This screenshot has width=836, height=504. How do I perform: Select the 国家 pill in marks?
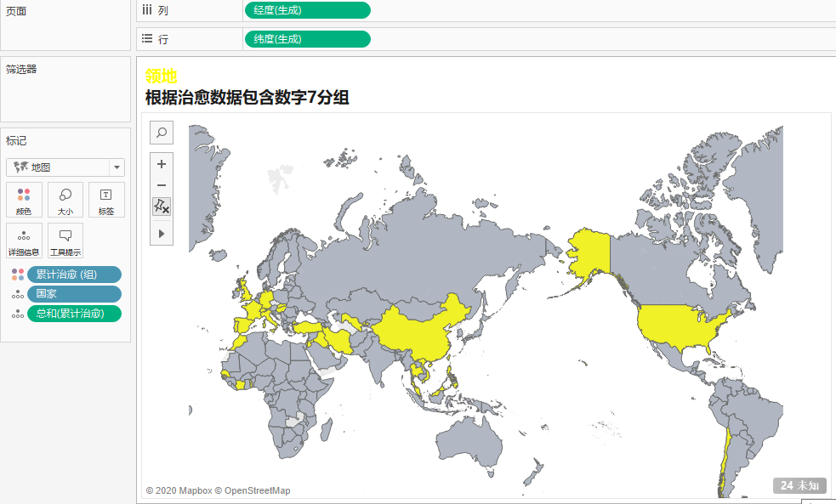coord(74,294)
